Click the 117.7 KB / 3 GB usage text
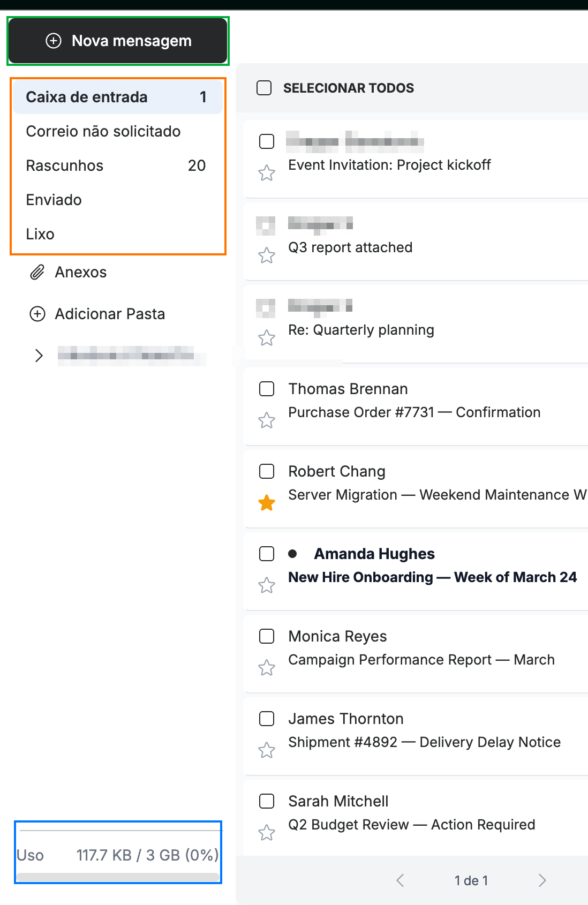588x905 pixels. (147, 855)
